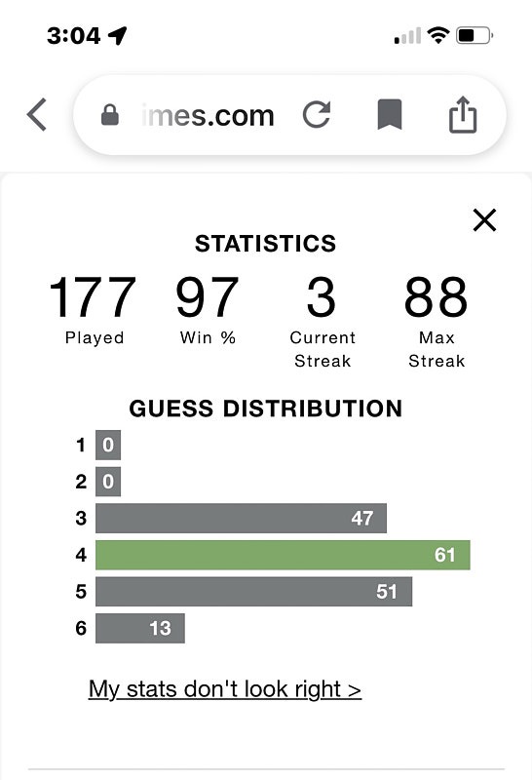The height and width of the screenshot is (780, 532).
Task: Tap the browser back chevron
Action: pos(37,114)
